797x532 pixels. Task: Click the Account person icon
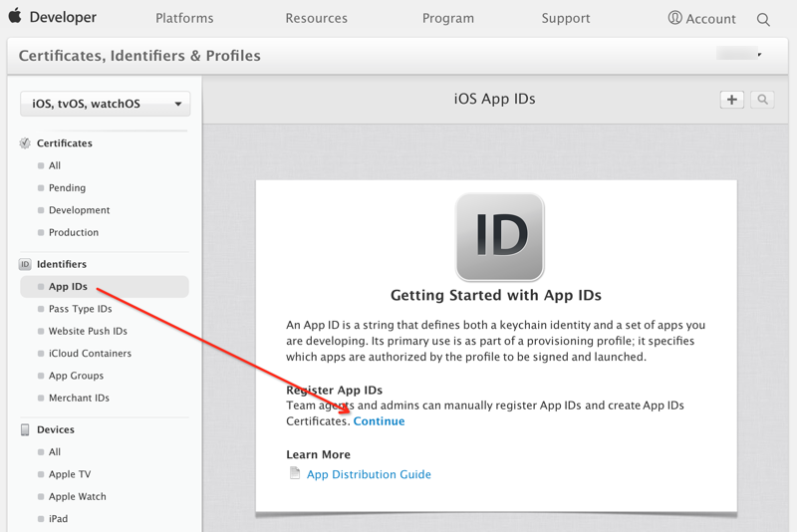[675, 18]
